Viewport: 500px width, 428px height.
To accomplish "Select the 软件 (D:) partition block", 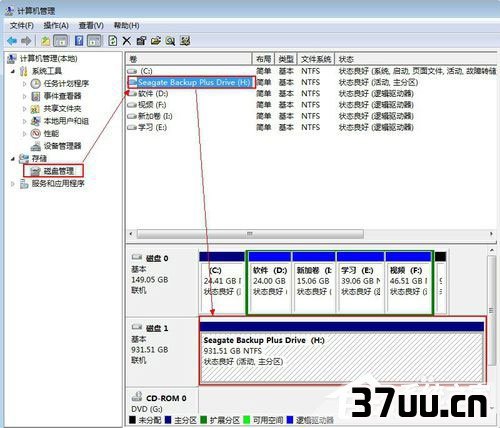I will 269,283.
